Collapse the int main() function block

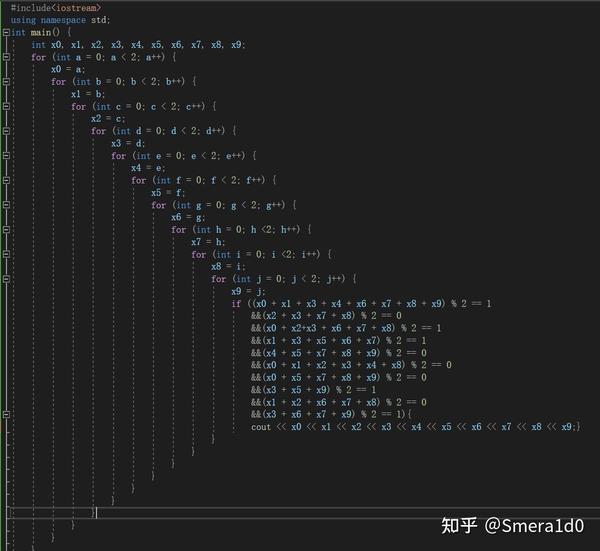pos(6,33)
